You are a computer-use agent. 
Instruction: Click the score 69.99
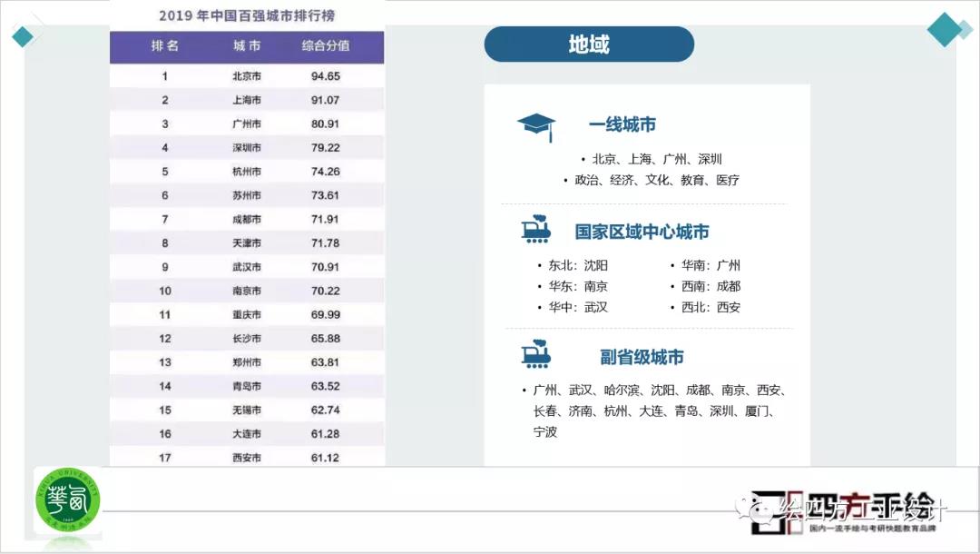326,314
